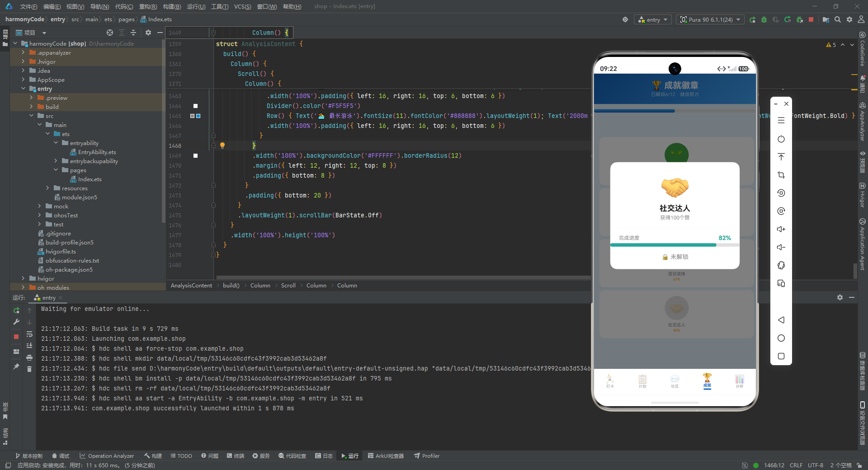
Task: Click the warnings count indicator
Action: click(831, 45)
